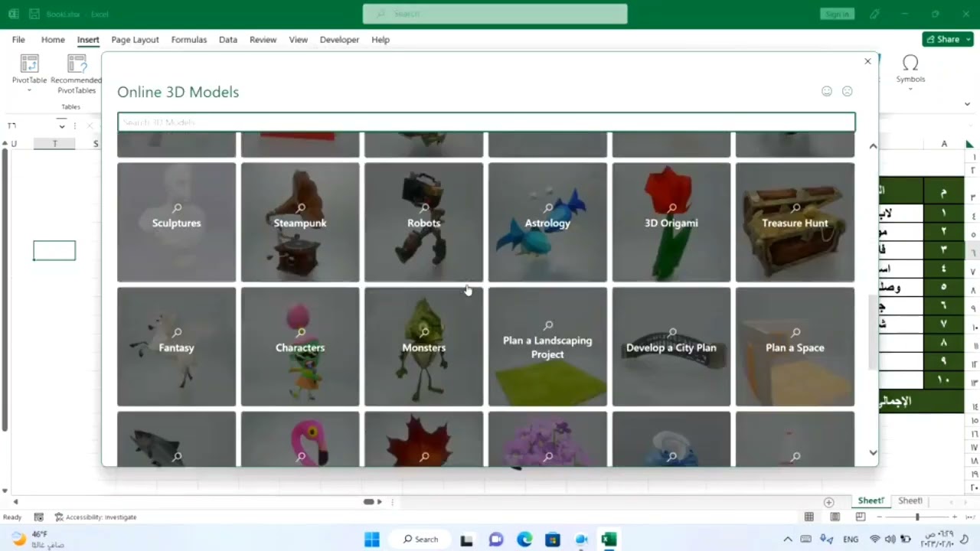Viewport: 980px width, 551px height.
Task: Show hidden system tray icons
Action: (788, 540)
